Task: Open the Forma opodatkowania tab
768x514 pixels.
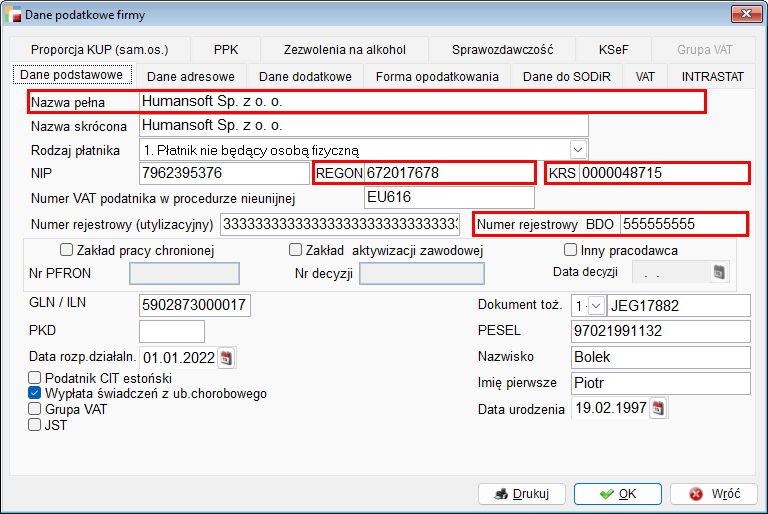Action: [x=437, y=76]
